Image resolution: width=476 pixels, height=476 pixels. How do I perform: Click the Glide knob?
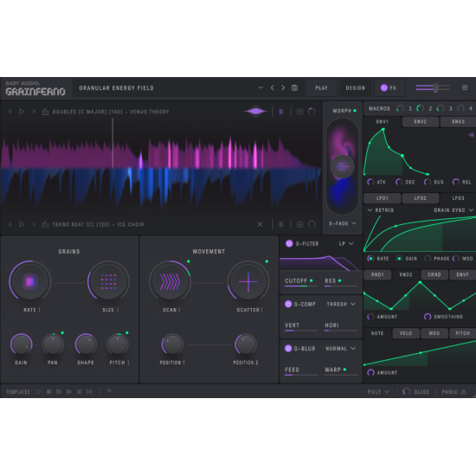[x=406, y=391]
